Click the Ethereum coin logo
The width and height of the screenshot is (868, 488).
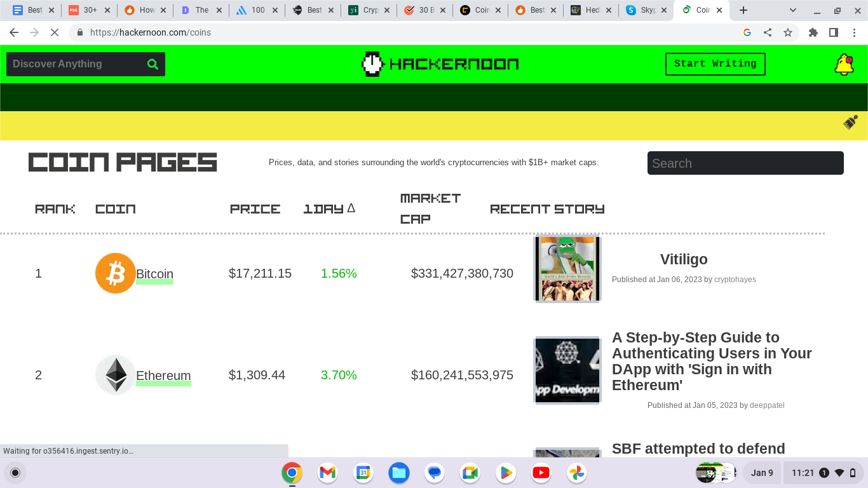[x=115, y=375]
